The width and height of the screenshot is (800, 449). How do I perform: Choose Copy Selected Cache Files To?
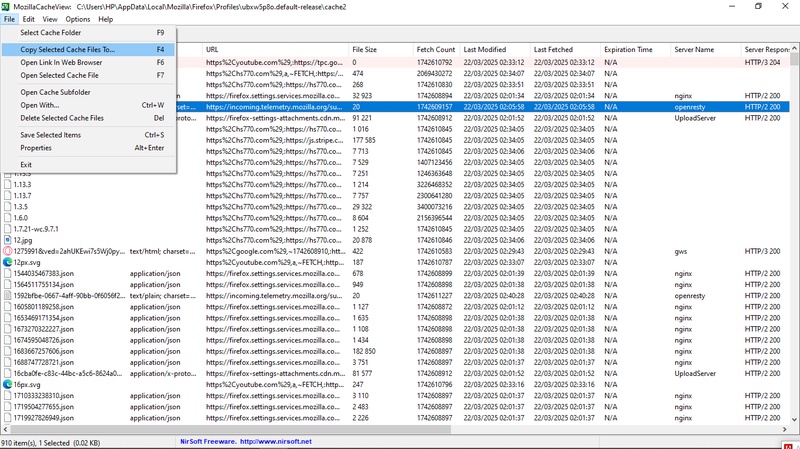tap(67, 48)
